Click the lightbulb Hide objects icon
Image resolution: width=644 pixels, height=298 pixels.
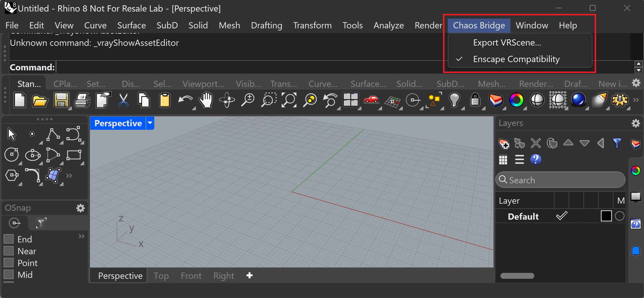[455, 101]
